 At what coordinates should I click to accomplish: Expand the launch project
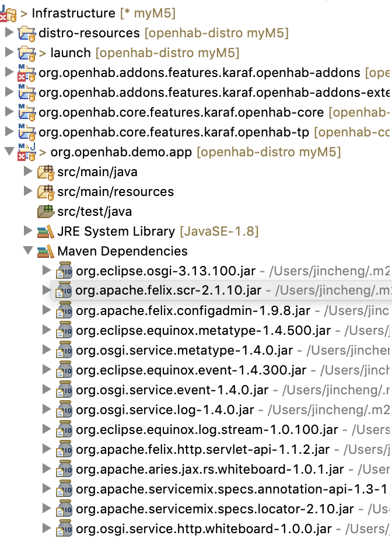9,52
